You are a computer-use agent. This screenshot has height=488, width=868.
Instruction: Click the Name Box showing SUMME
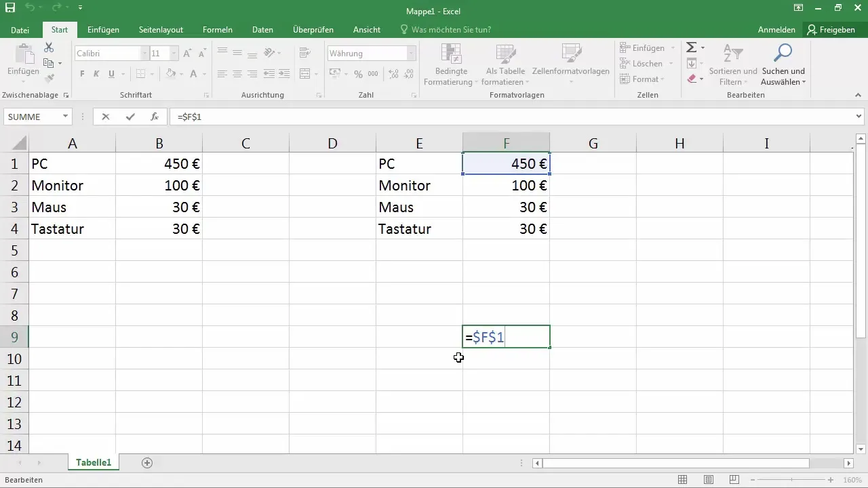pos(32,117)
